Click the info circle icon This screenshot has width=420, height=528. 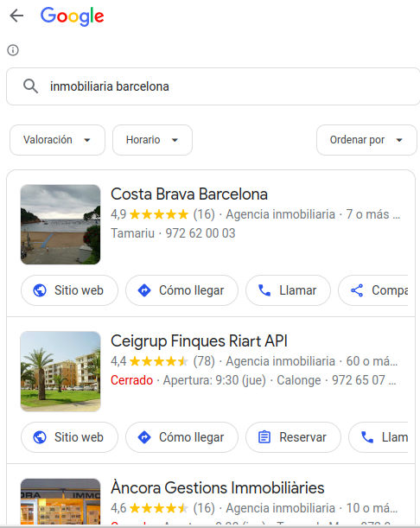coord(13,50)
